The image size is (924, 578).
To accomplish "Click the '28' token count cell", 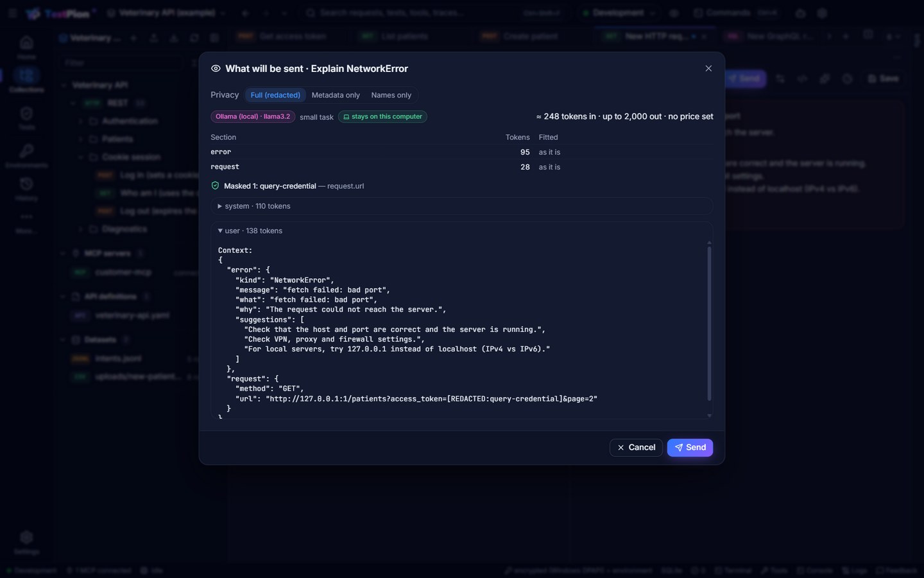I will (525, 167).
